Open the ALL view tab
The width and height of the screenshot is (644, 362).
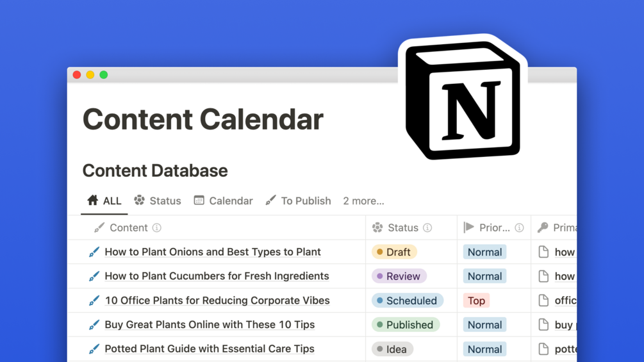tap(104, 201)
